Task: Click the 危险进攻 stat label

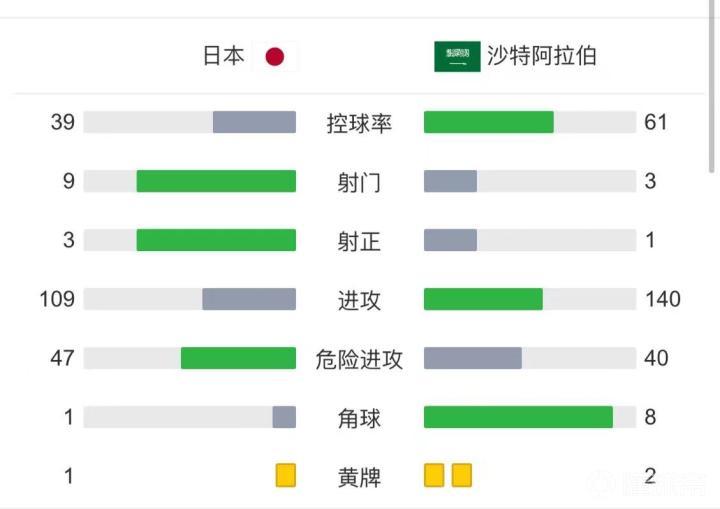Action: pos(359,358)
